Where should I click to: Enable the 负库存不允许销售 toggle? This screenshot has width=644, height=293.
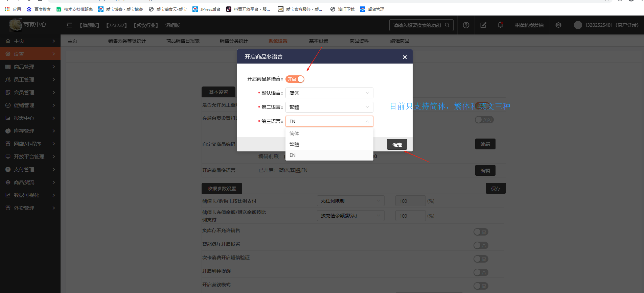(481, 232)
